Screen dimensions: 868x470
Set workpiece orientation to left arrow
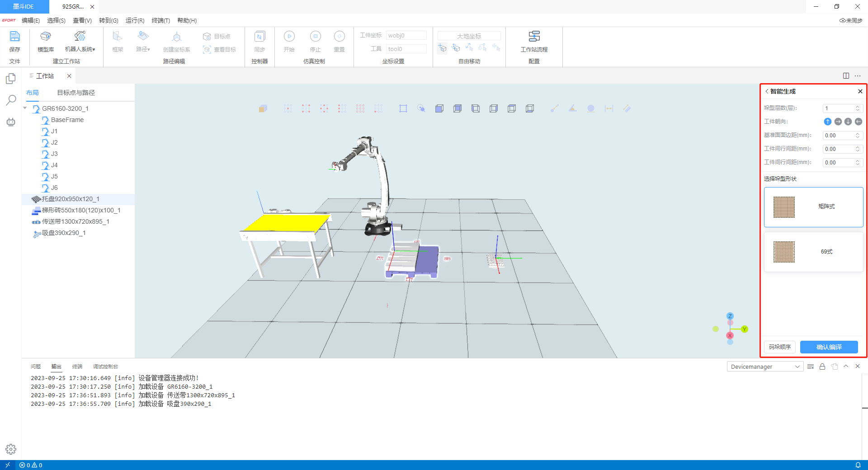[858, 122]
